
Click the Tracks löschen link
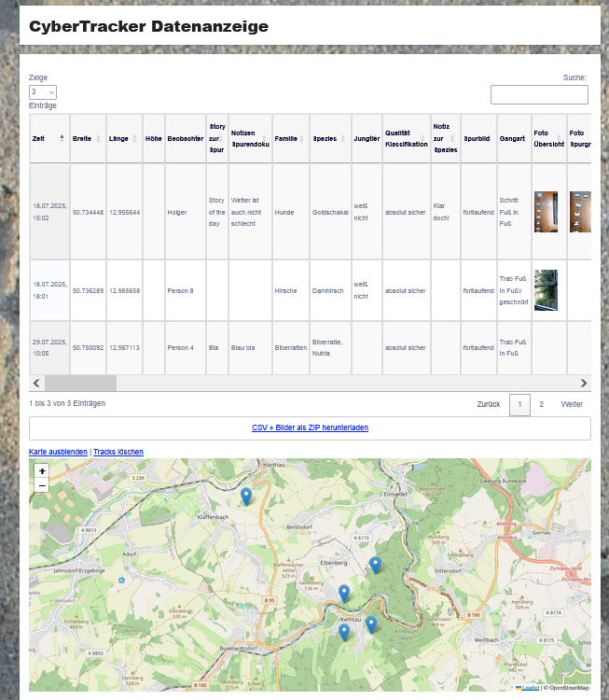[x=118, y=452]
